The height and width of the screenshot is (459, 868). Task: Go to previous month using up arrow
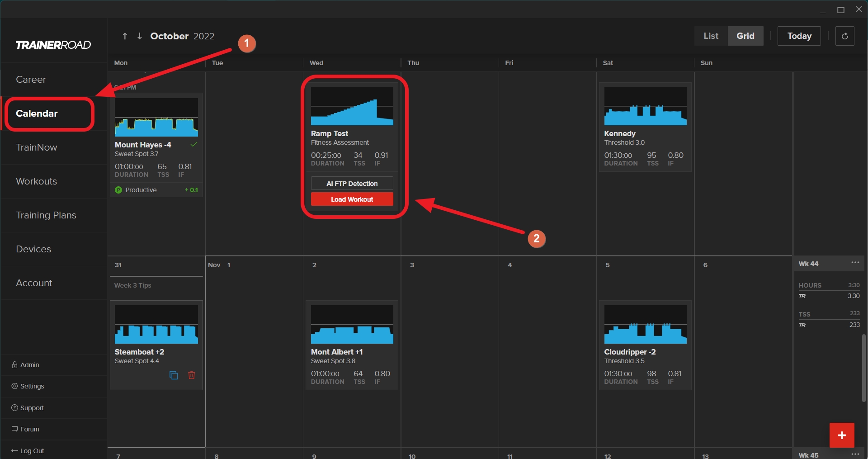pyautogui.click(x=125, y=36)
